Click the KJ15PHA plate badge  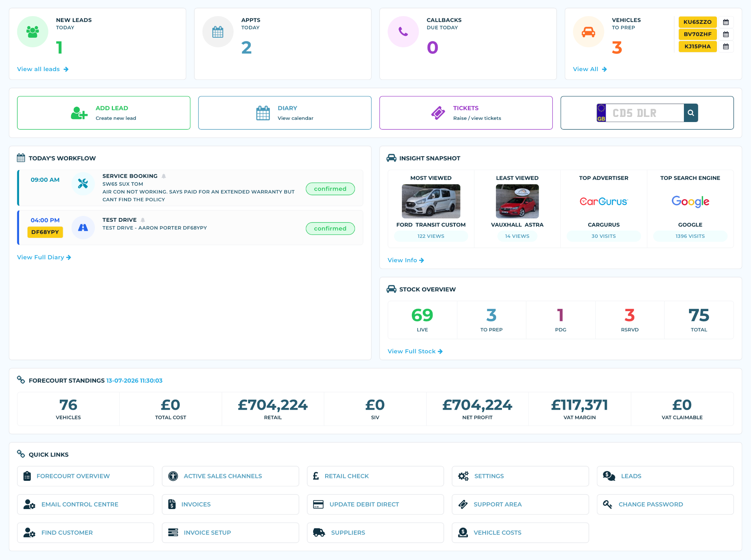[697, 47]
